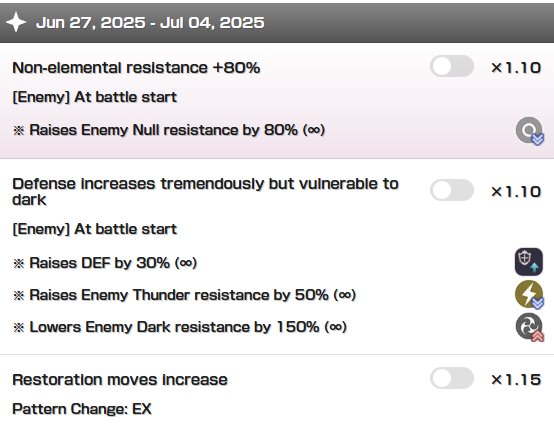Screen dimensions: 554x435
Task: Select the Raises Enemy Null resistance by 80% line
Action: [x=169, y=130]
